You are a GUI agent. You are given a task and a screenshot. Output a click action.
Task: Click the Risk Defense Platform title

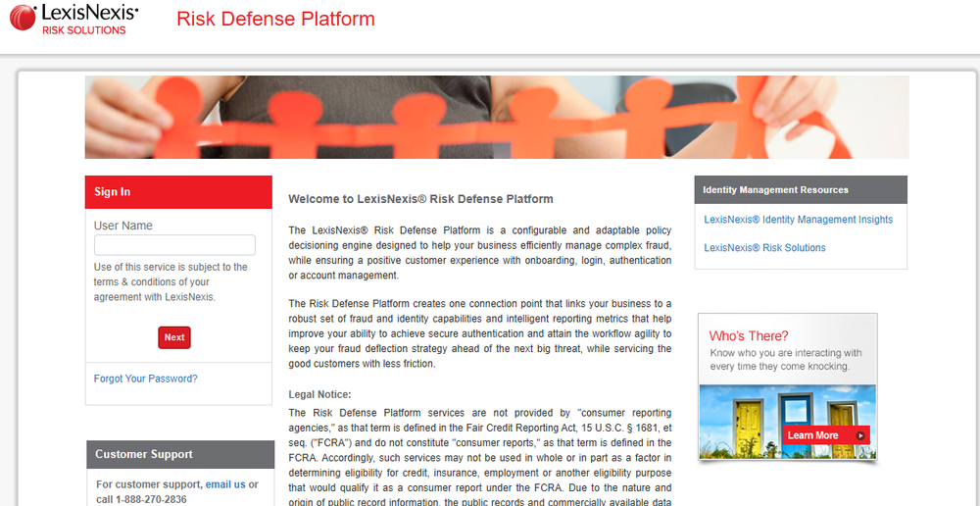tap(275, 19)
